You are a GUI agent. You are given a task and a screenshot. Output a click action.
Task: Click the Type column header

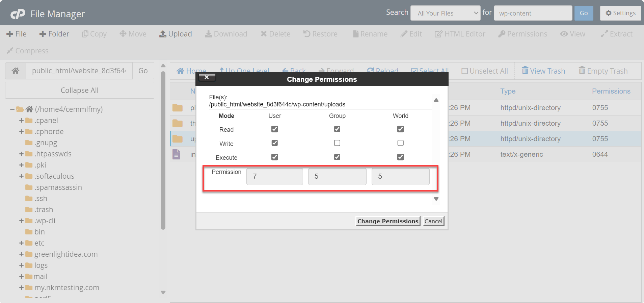(x=508, y=91)
